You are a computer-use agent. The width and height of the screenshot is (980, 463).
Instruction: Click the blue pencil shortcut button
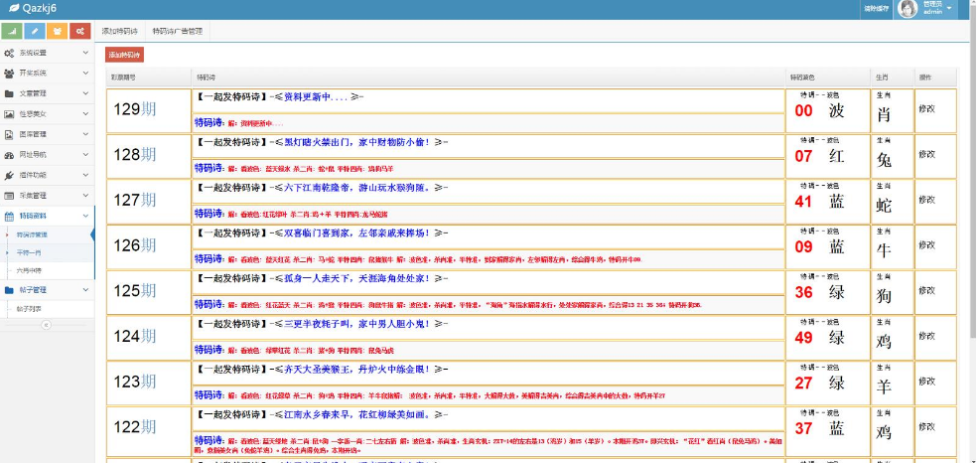coord(35,31)
